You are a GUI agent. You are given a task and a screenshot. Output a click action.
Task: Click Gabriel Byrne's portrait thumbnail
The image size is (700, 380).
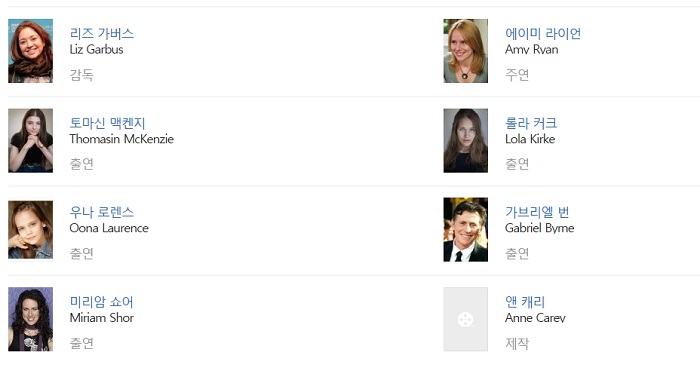[466, 230]
